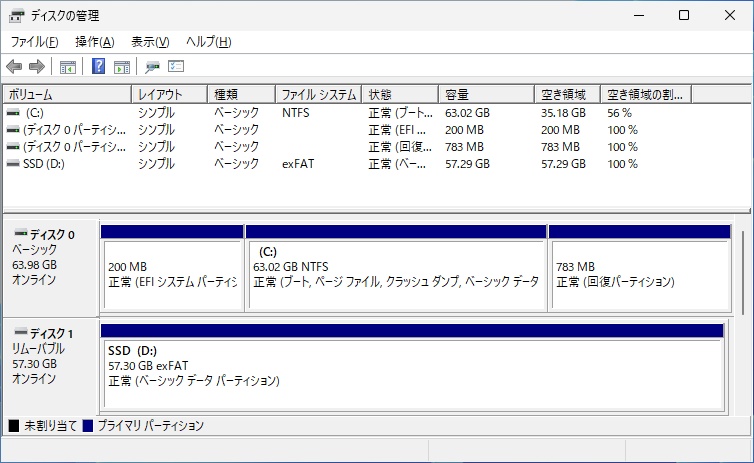The height and width of the screenshot is (463, 754).
Task: Click the NTFS file system cell
Action: [x=296, y=113]
